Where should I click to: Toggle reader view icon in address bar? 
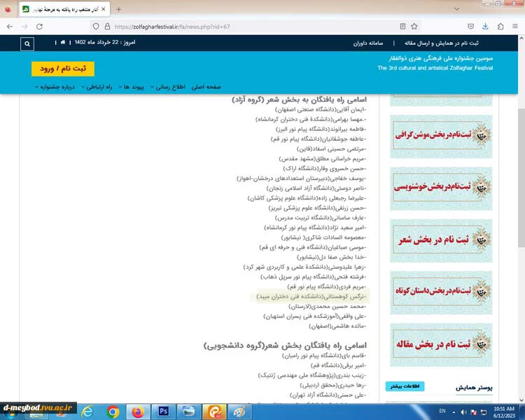click(402, 27)
